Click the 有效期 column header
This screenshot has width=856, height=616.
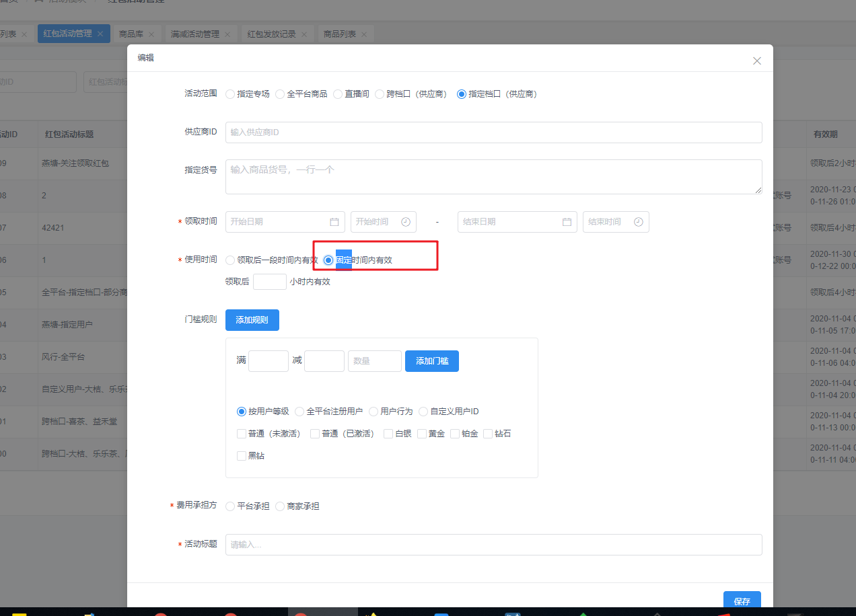[x=826, y=134]
